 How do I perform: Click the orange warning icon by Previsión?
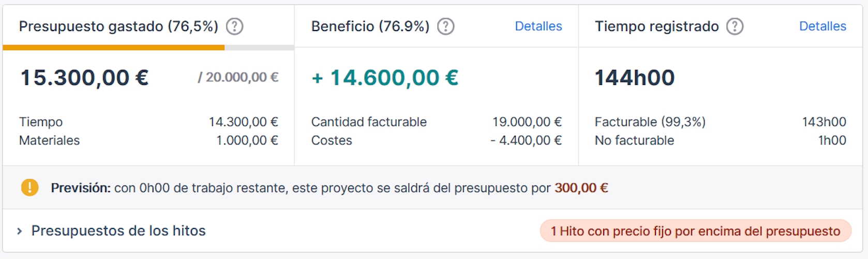[29, 188]
